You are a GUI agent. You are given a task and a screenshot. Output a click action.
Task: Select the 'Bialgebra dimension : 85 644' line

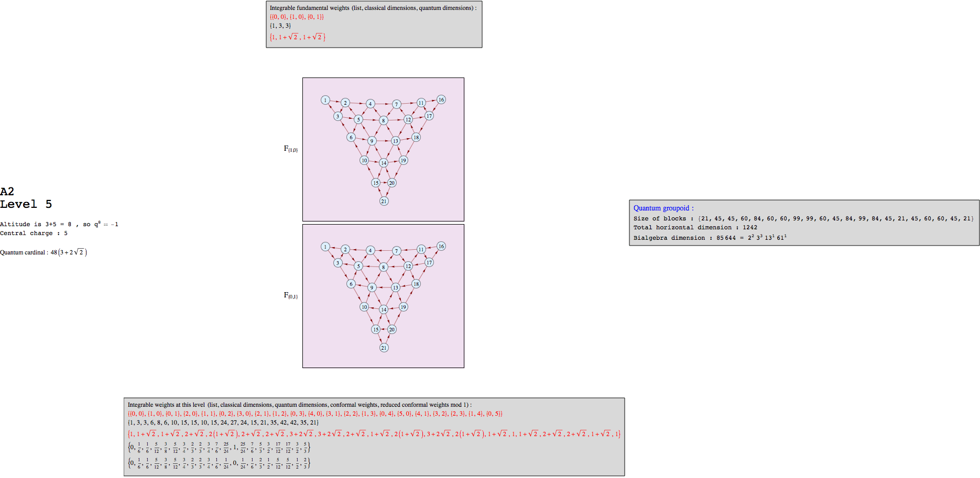click(x=710, y=238)
